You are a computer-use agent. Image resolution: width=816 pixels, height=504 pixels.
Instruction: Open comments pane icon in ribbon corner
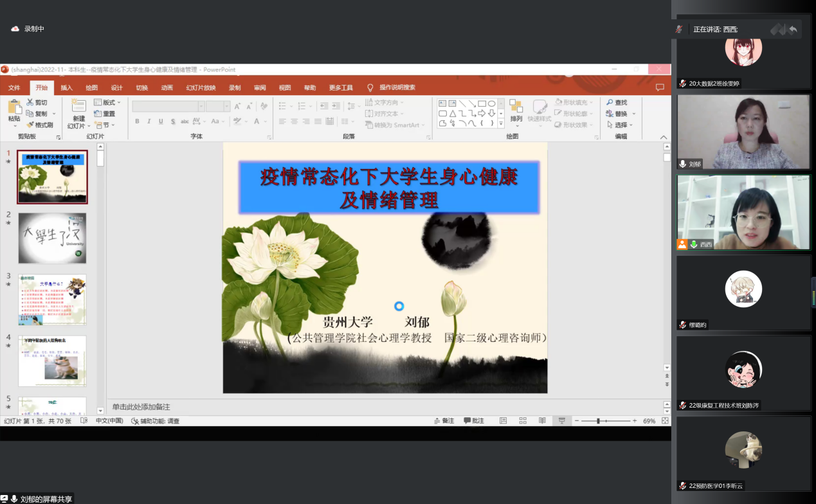coord(659,87)
